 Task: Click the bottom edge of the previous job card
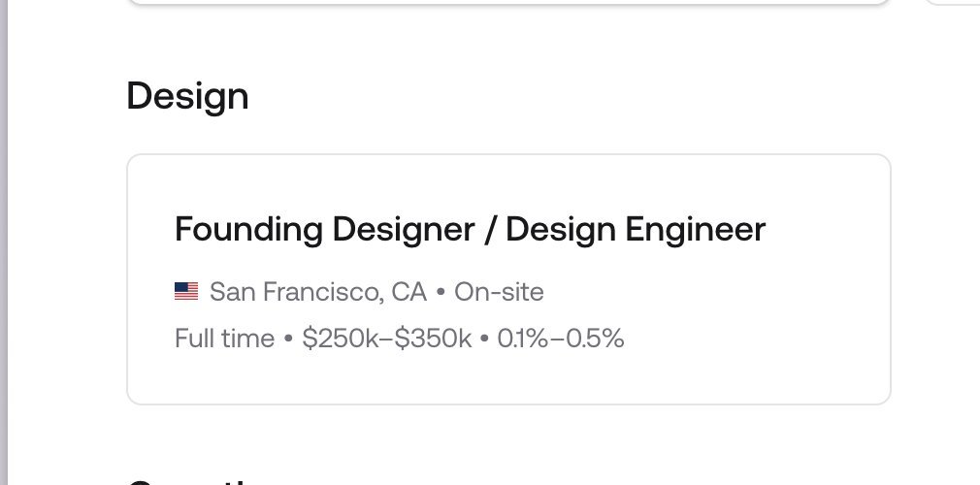[x=508, y=2]
